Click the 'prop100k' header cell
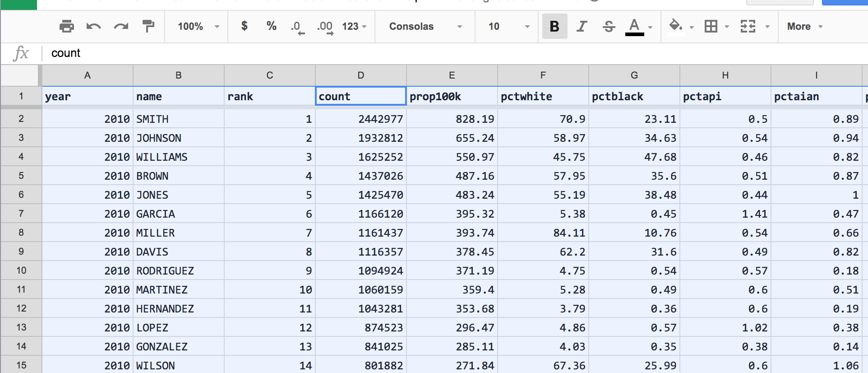 [x=452, y=96]
